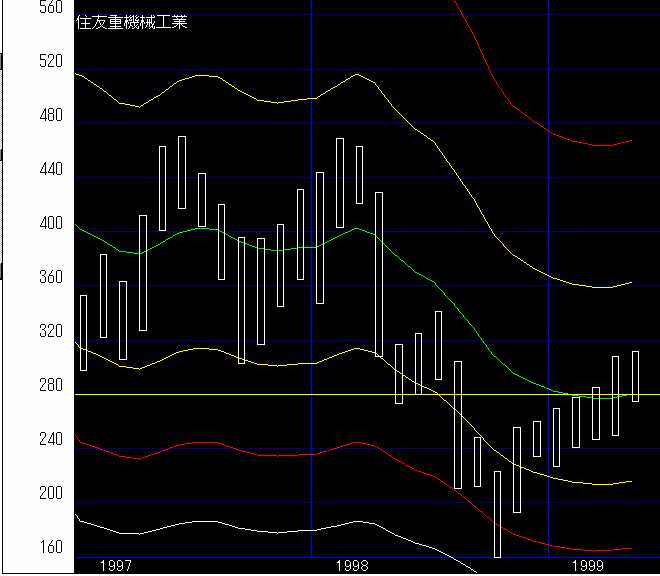Click the 200 price axis label
660x576 pixels.
[x=50, y=494]
